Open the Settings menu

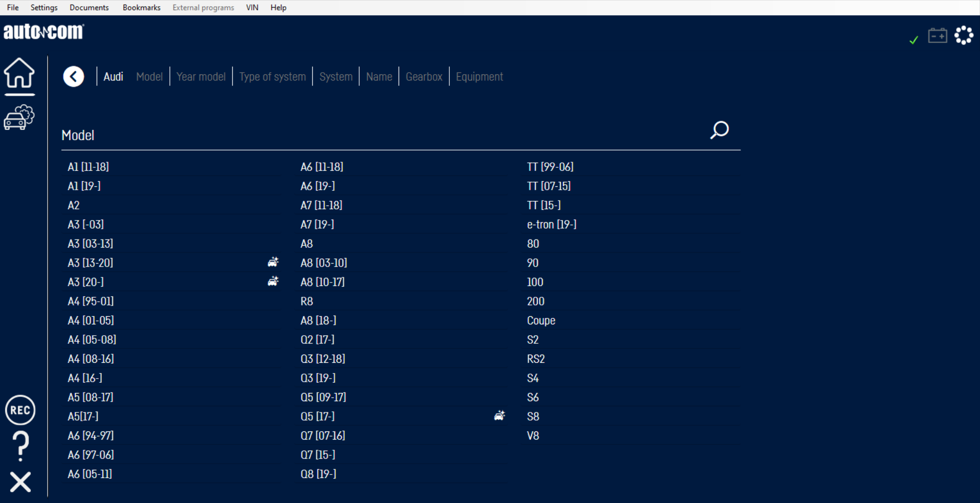[x=44, y=8]
